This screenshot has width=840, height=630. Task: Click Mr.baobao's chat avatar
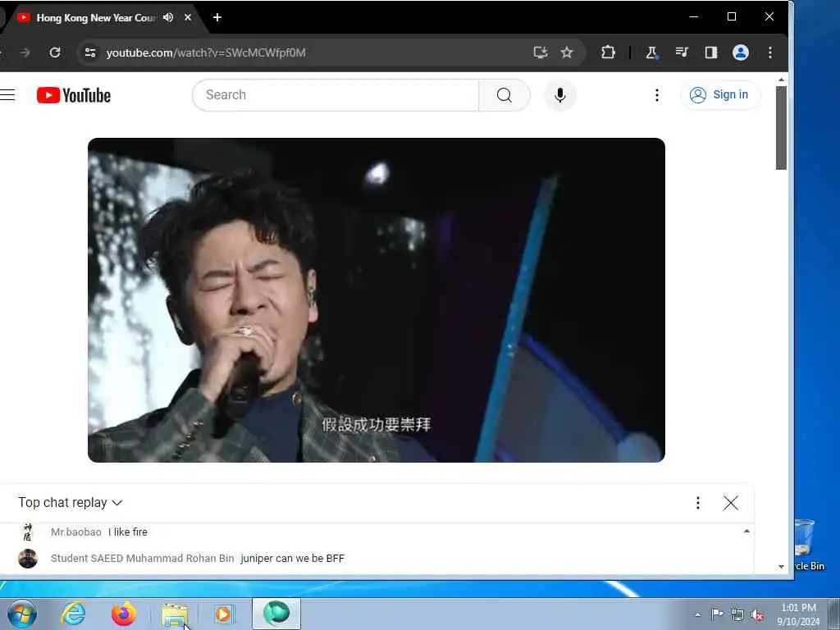28,532
